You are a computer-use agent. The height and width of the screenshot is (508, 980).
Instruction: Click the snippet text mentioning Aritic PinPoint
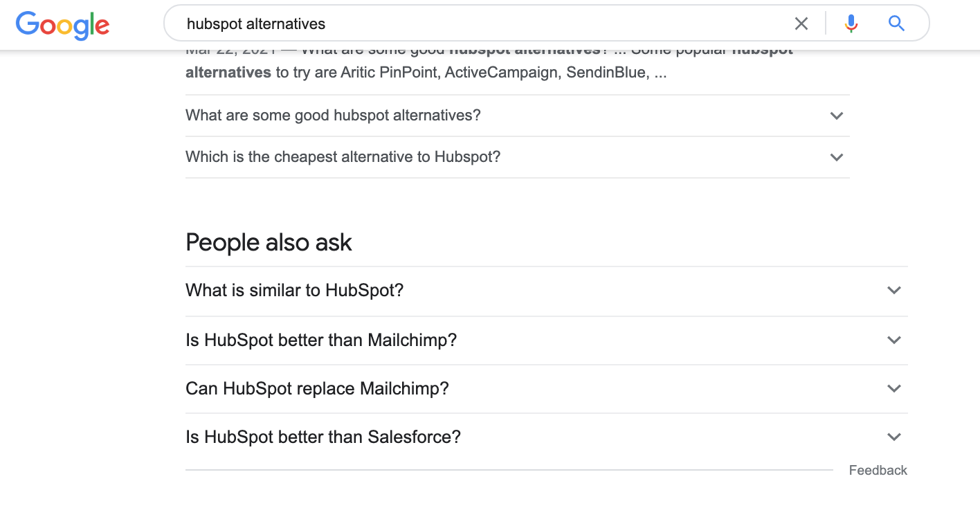pyautogui.click(x=426, y=73)
